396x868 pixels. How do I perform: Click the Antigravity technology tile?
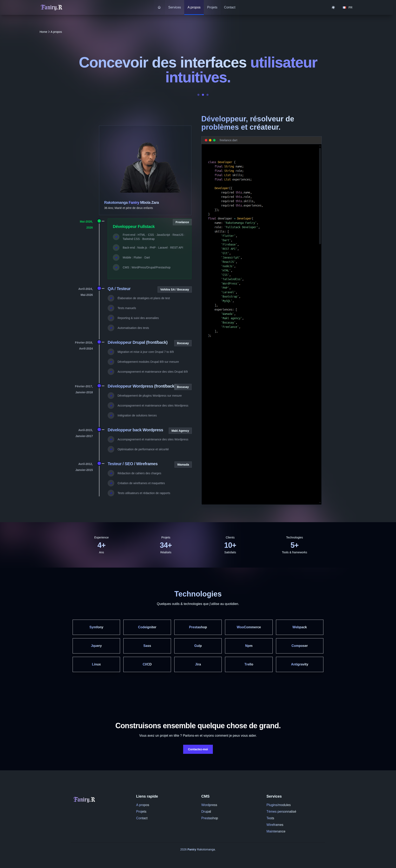tap(300, 664)
